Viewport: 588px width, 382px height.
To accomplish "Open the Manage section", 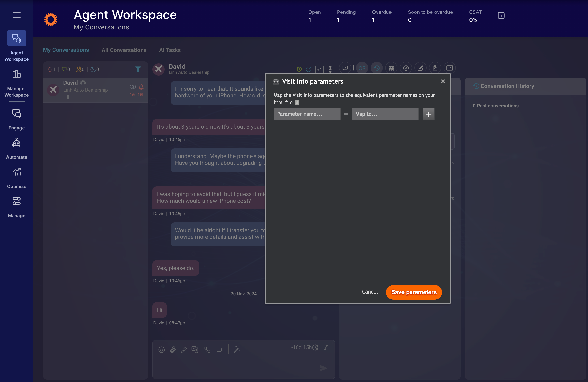I will (x=17, y=207).
